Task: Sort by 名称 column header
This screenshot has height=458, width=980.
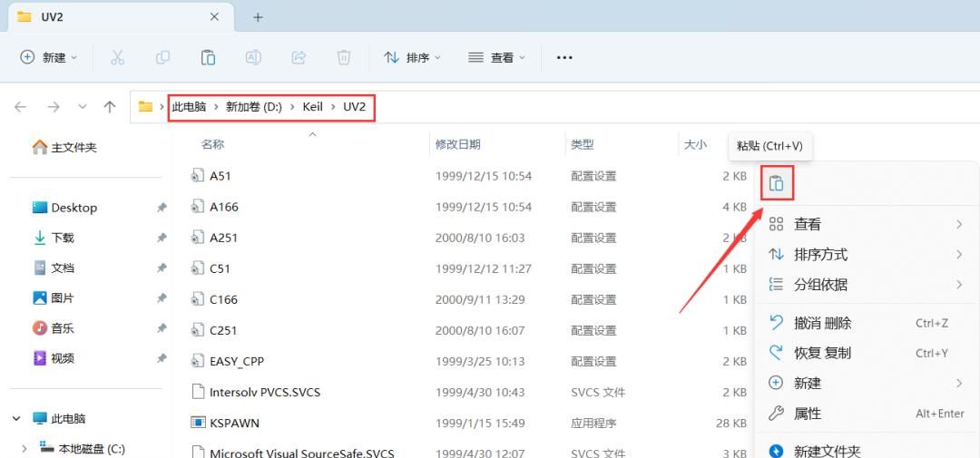Action: 212,144
